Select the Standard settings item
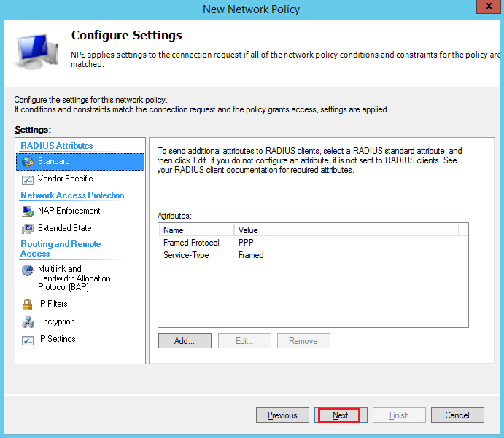This screenshot has width=504, height=438. click(x=80, y=161)
